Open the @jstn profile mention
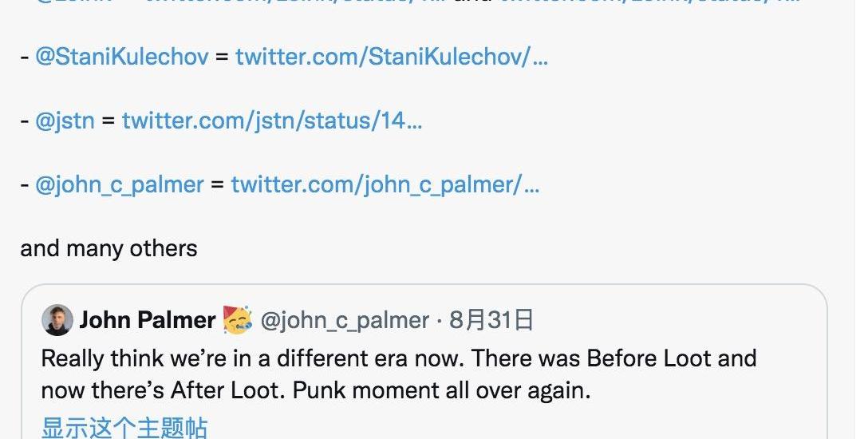 pyautogui.click(x=65, y=121)
